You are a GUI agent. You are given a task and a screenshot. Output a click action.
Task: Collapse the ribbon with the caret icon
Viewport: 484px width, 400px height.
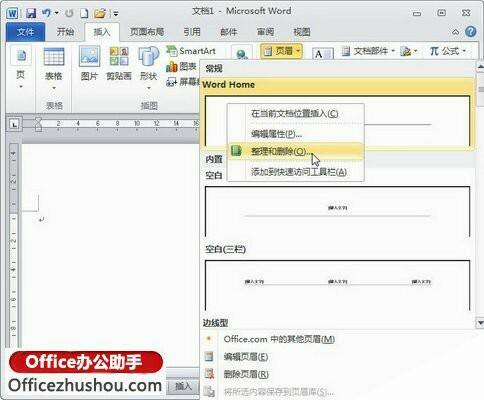(455, 32)
